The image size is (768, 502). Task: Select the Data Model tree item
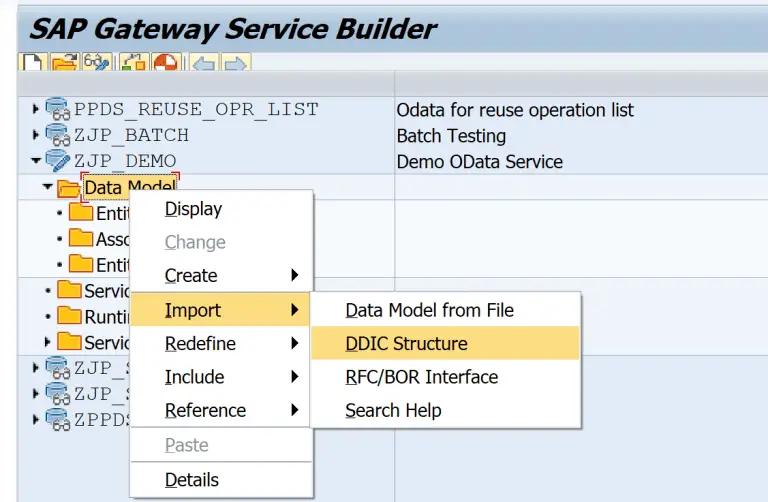click(130, 187)
